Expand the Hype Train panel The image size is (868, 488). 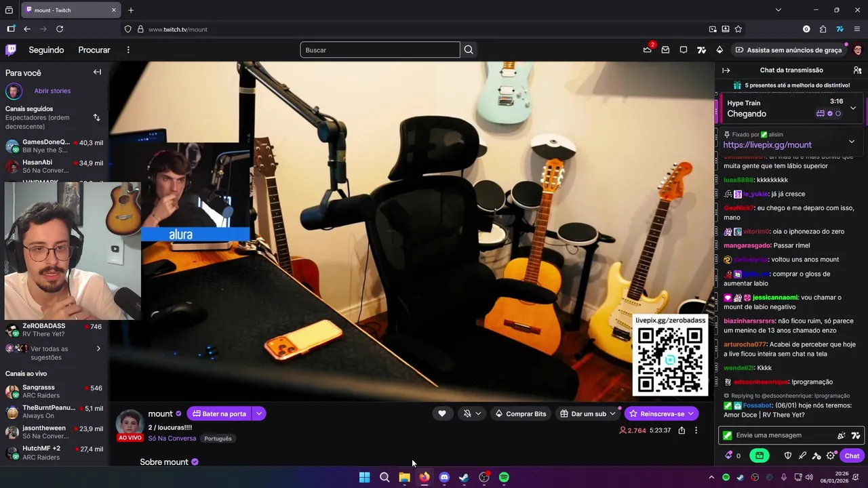(852, 108)
